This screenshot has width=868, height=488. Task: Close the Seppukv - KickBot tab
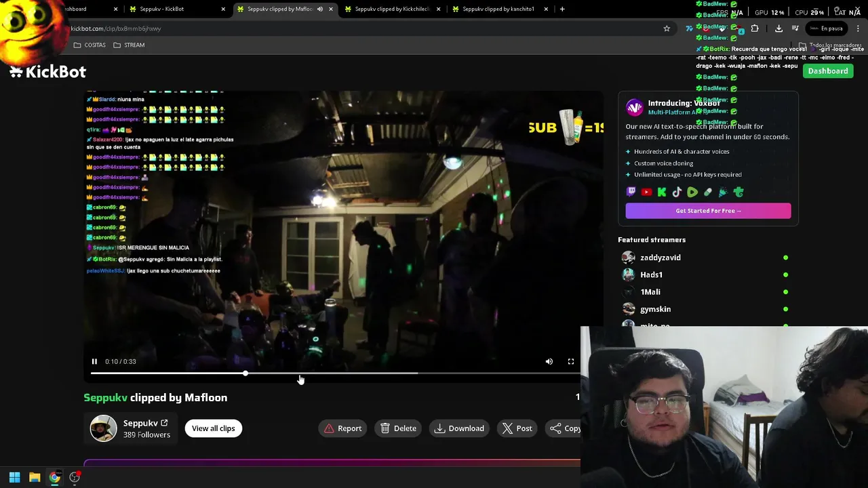223,9
